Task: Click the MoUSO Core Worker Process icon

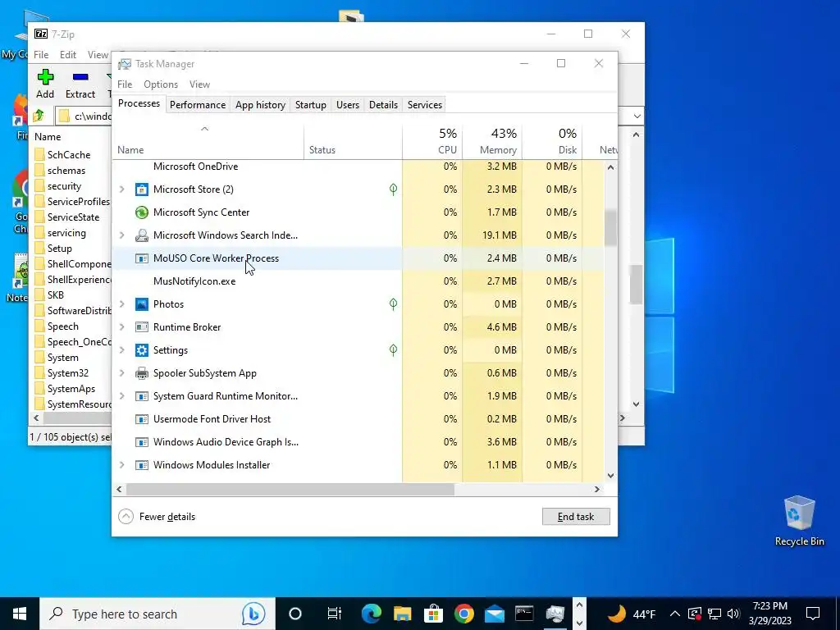Action: coord(141,258)
